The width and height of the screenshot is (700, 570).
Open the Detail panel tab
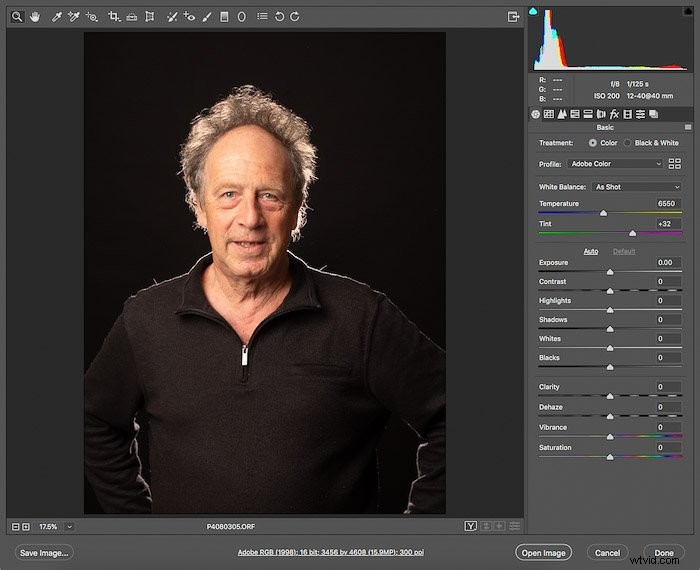(562, 114)
